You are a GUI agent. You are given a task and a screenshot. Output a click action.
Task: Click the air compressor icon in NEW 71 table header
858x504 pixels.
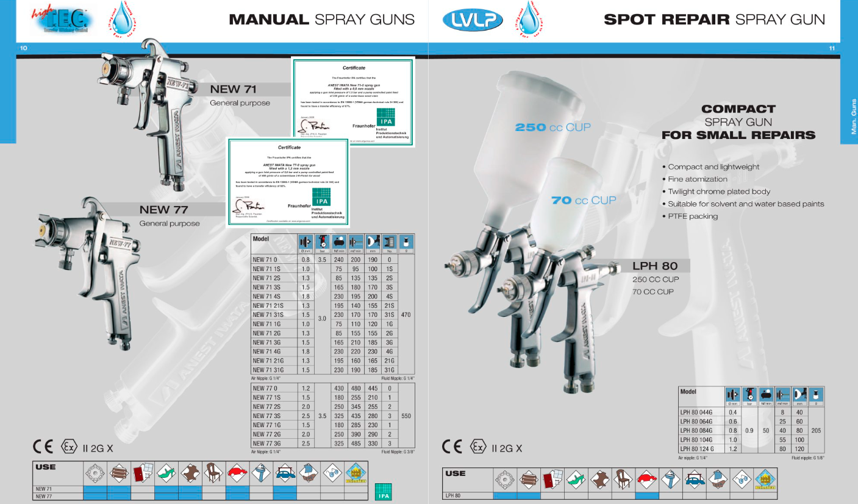[340, 241]
